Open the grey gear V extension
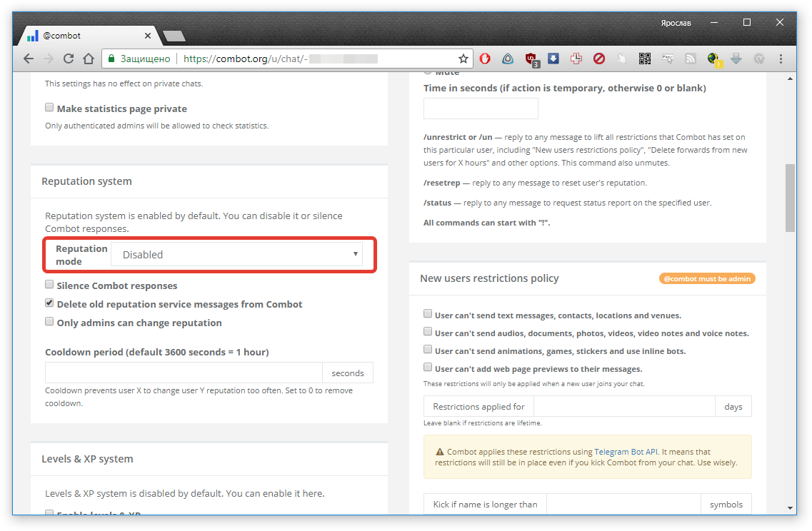This screenshot has height=531, width=812. 758,59
